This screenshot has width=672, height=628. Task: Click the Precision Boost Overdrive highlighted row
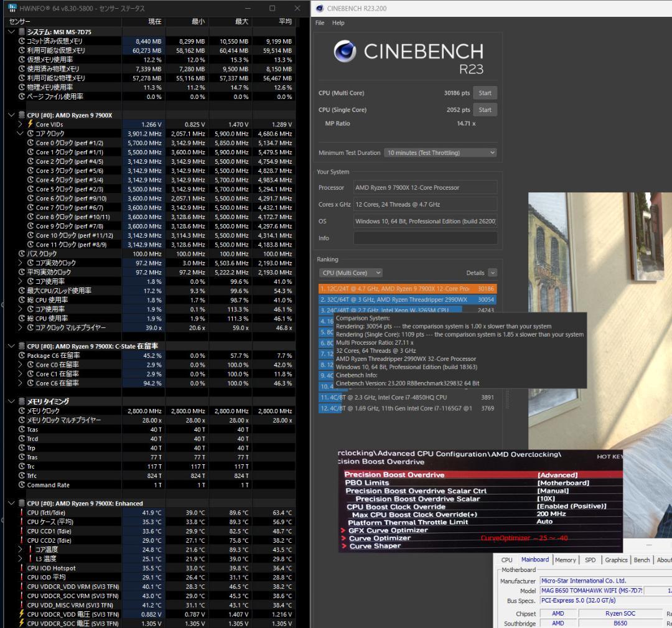click(x=483, y=474)
